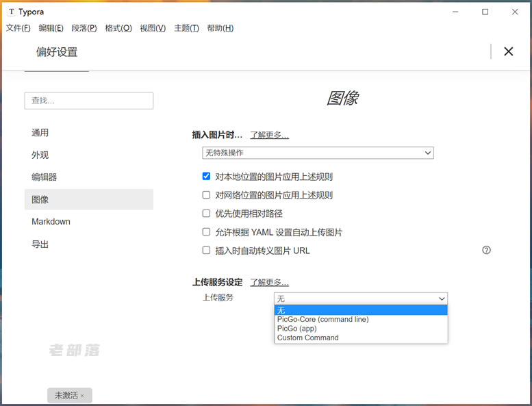Go to 外观 settings category
Image resolution: width=532 pixels, height=406 pixels.
tap(89, 155)
